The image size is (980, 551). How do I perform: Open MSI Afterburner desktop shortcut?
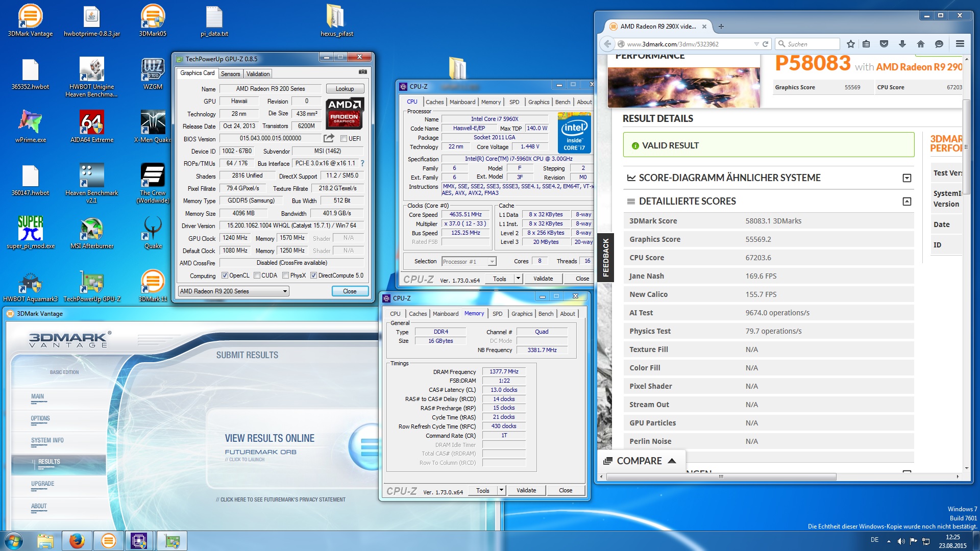[92, 233]
